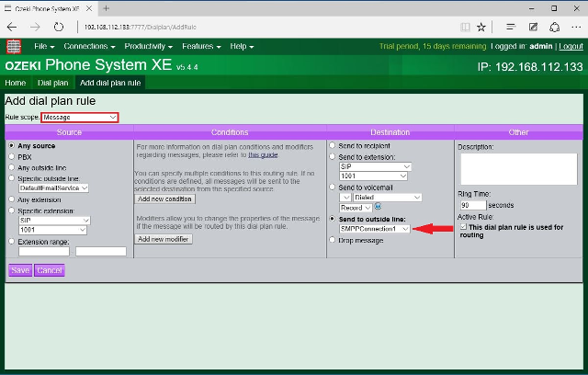This screenshot has height=375, width=588.
Task: Click the Save button
Action: coord(20,270)
